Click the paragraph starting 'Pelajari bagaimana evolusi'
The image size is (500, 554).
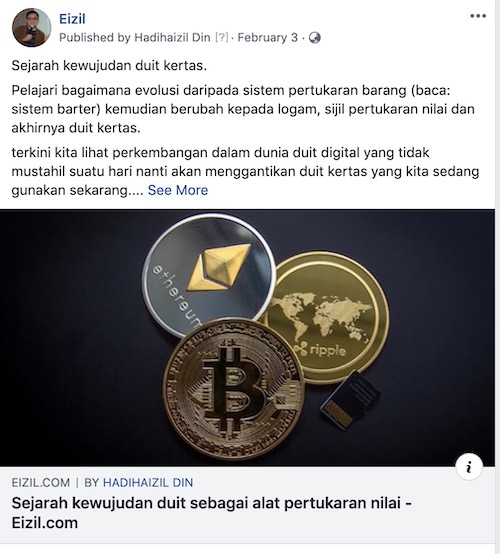[x=243, y=109]
